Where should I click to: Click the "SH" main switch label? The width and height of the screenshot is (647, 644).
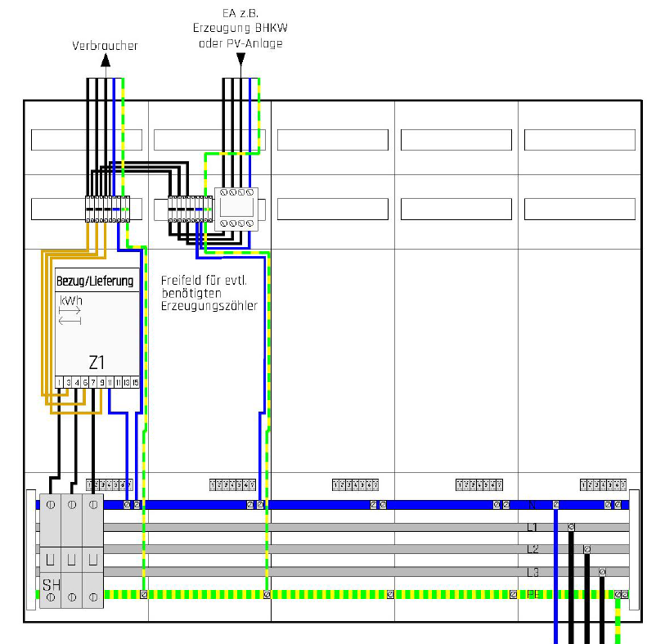pyautogui.click(x=52, y=584)
